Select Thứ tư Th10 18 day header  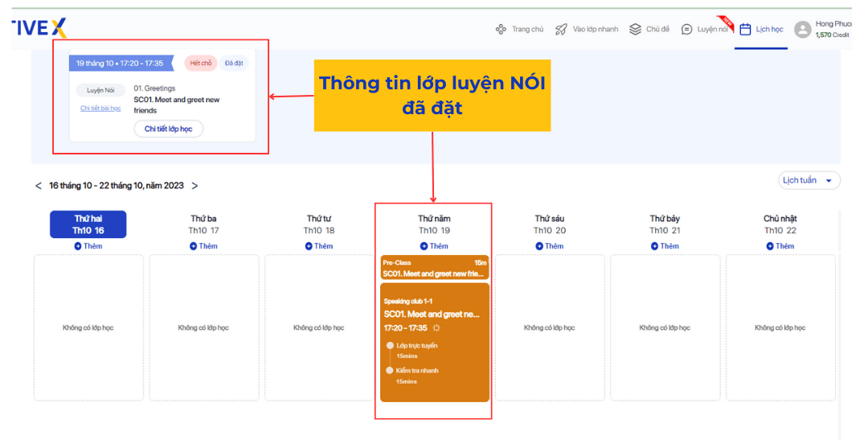click(319, 224)
